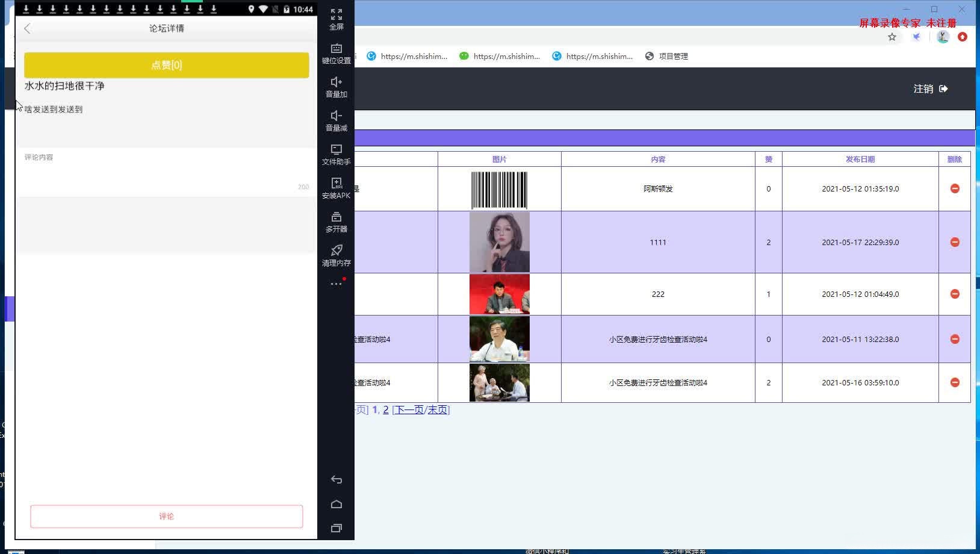Click the date 2021-05-12 01:35:19.0
The image size is (980, 554).
point(860,188)
